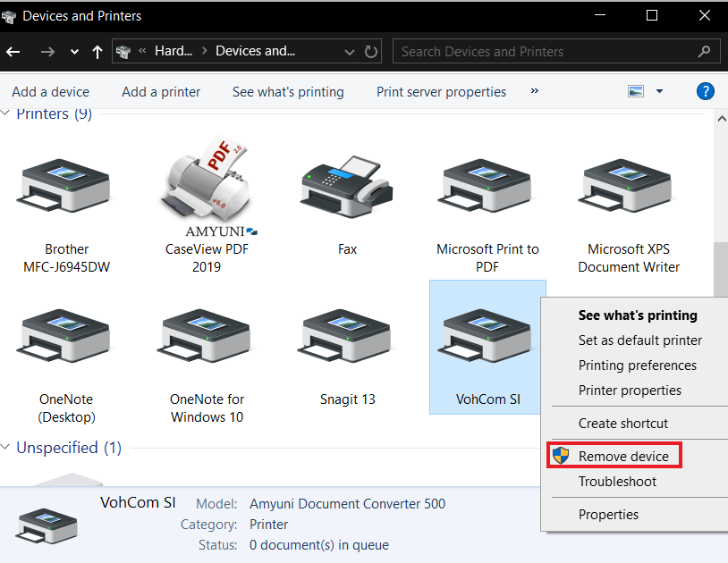Select the CaseView PDF 2019 printer icon
Viewport: 728px width, 563px height.
[207, 186]
